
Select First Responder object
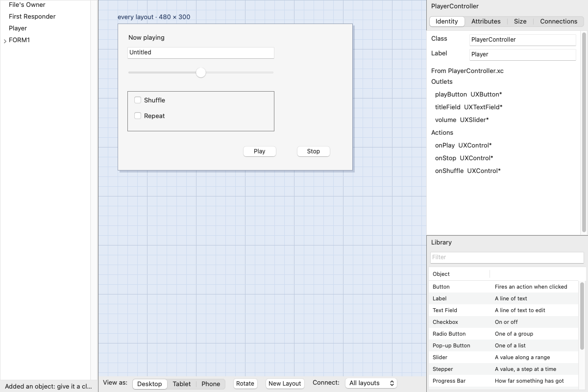click(x=32, y=17)
